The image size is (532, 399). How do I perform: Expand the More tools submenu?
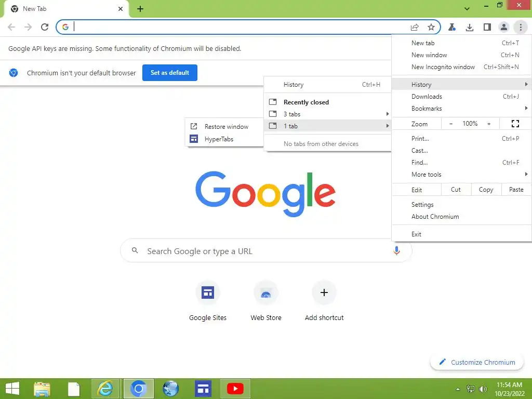461,175
